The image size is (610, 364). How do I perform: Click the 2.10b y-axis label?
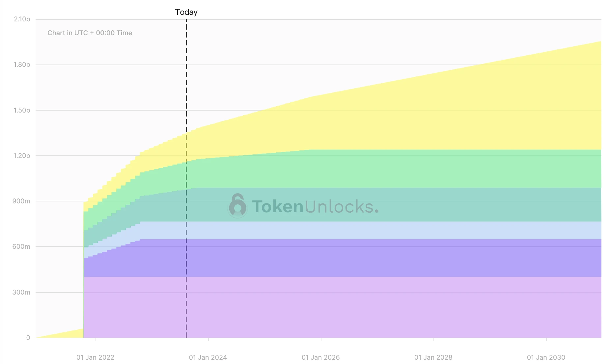point(22,19)
